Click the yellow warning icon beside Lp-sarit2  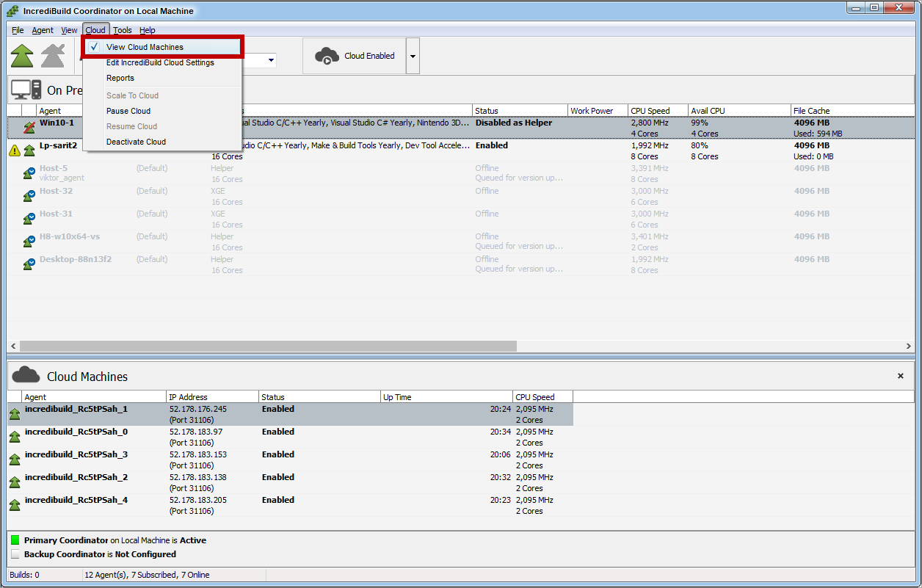coord(15,150)
